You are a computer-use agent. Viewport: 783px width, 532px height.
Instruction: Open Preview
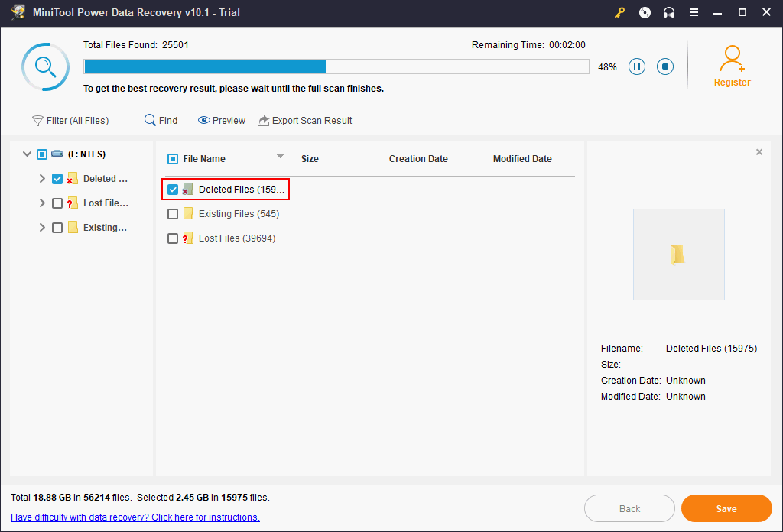[x=222, y=120]
